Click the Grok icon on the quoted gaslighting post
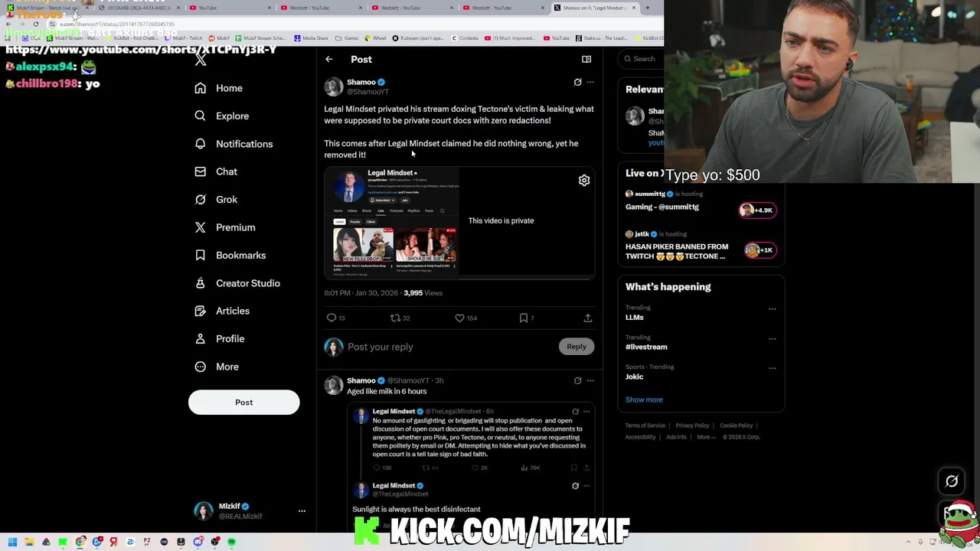Viewport: 980px width, 551px height. click(576, 411)
